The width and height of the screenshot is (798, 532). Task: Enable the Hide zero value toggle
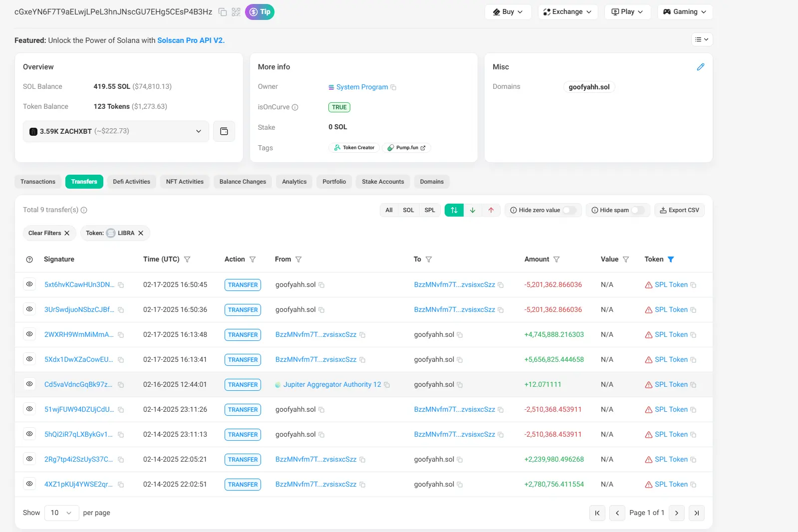(569, 210)
